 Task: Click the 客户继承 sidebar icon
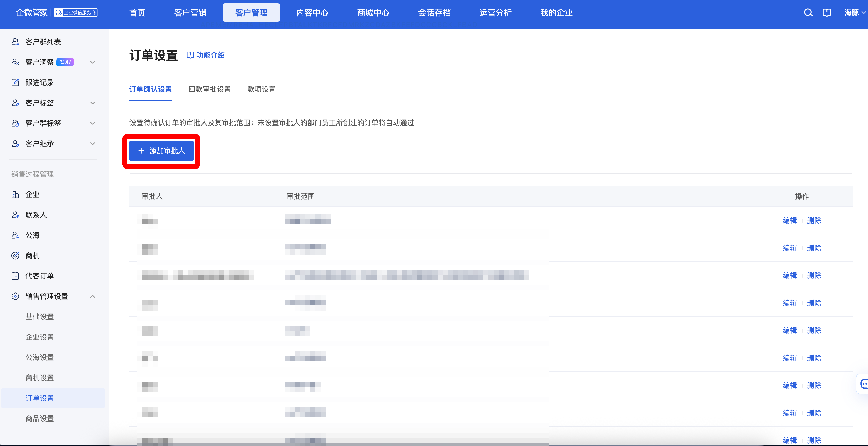click(15, 144)
